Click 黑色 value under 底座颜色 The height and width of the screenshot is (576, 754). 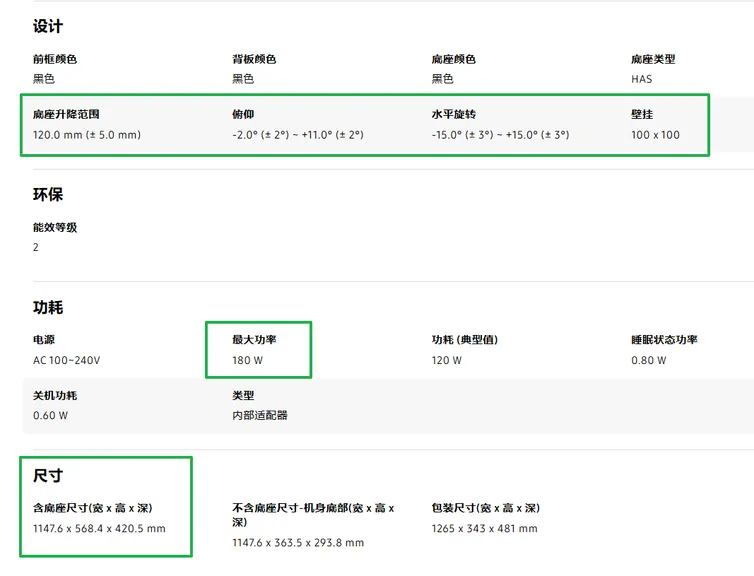[442, 79]
